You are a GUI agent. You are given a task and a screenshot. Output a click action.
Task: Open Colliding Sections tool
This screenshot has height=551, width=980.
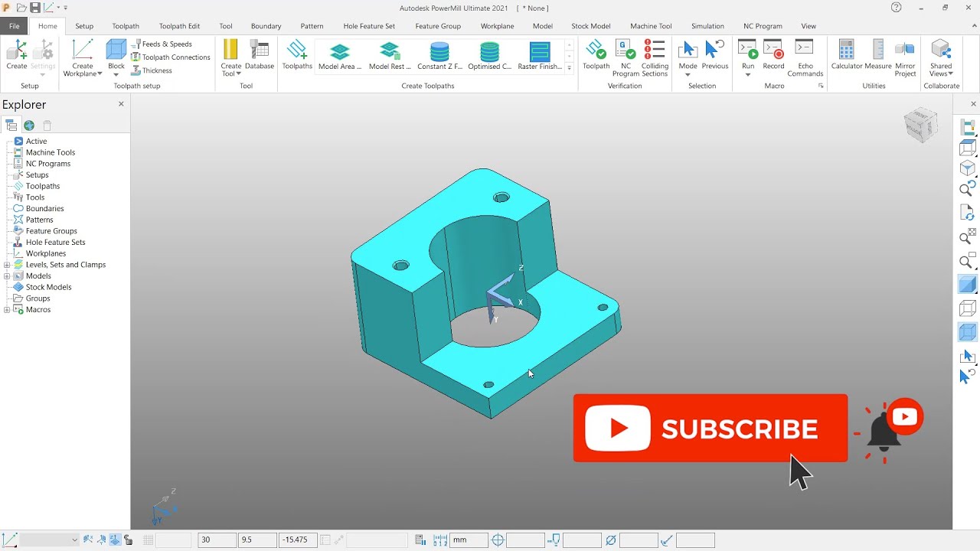pyautogui.click(x=655, y=58)
